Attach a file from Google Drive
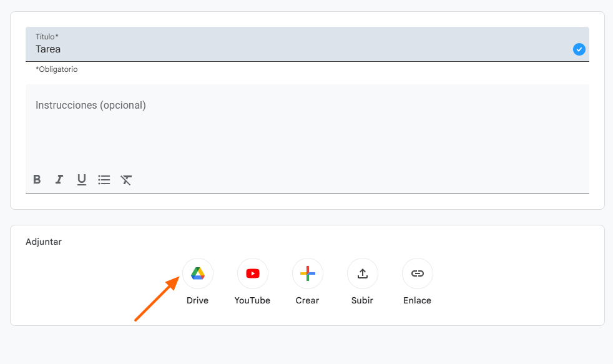This screenshot has height=364, width=613. tap(197, 273)
